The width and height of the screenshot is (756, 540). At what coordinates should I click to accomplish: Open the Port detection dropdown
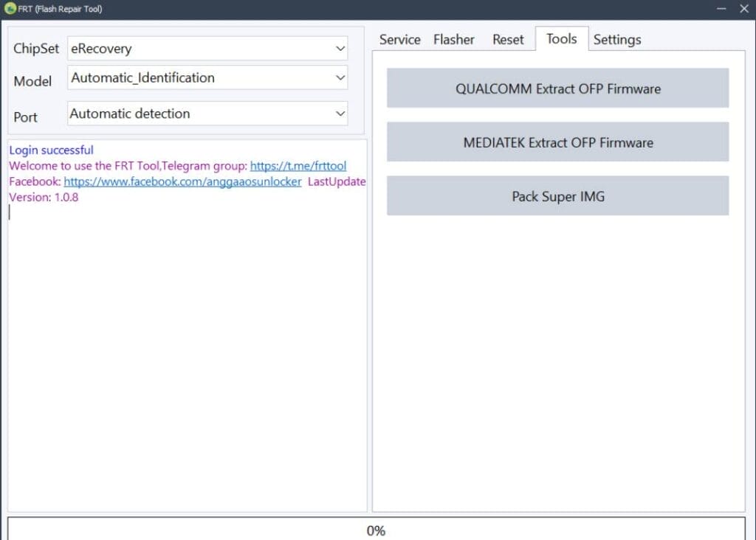340,114
